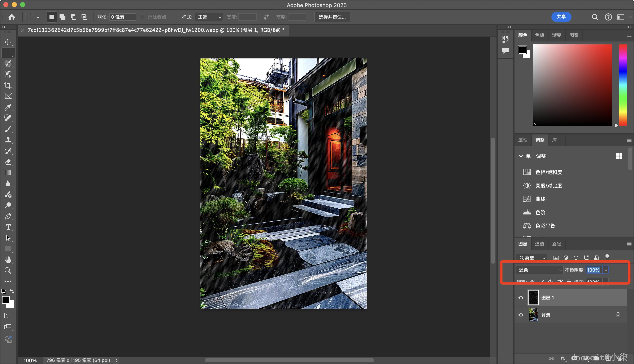Click the Search icon in top bar
Viewport: 634px width, 364px height.
595,17
